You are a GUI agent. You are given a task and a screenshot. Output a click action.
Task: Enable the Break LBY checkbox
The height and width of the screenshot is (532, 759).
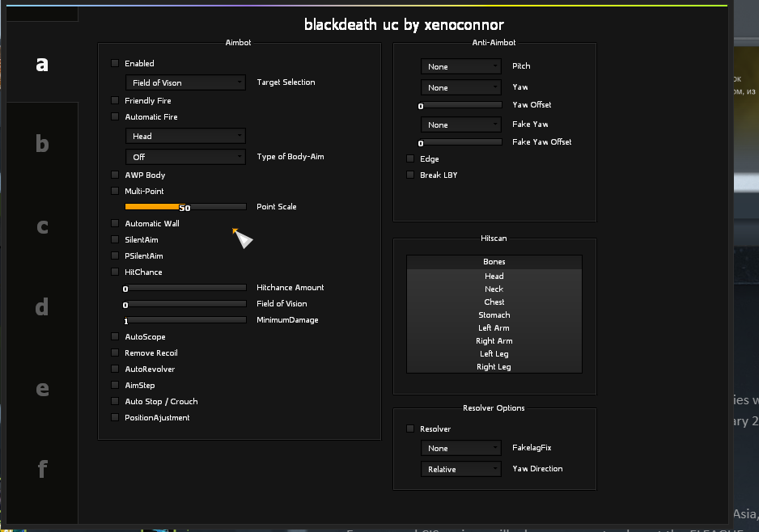click(x=410, y=175)
